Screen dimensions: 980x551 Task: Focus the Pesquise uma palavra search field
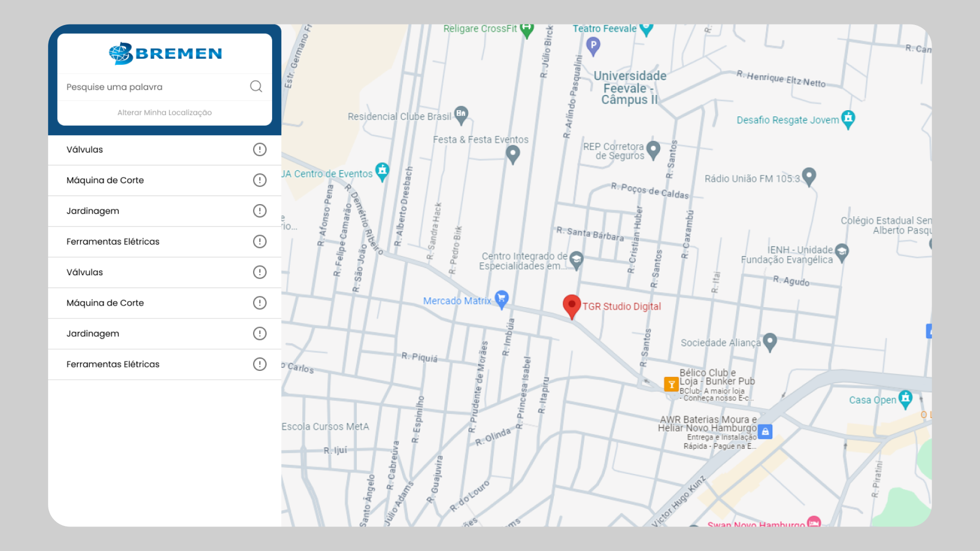click(x=153, y=87)
